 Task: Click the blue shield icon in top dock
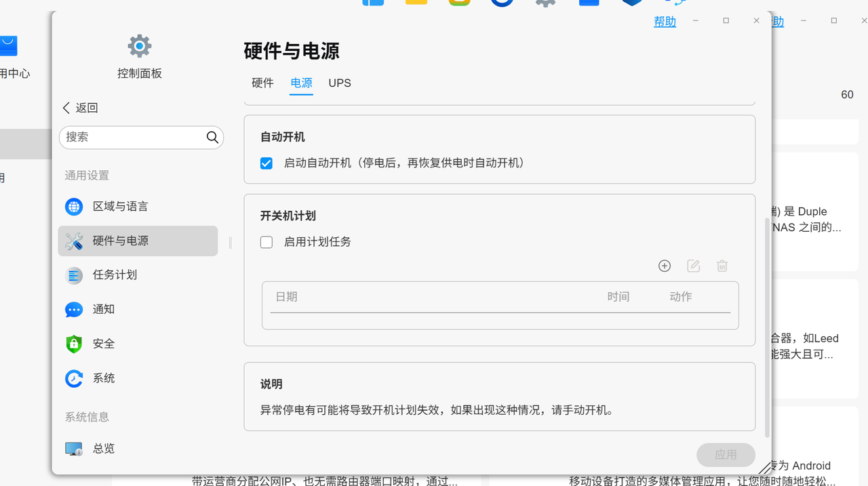point(632,3)
